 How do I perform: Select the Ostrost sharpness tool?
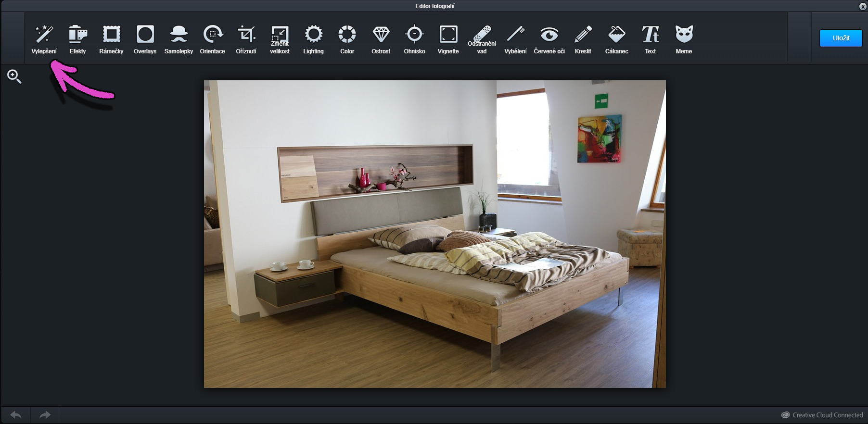pos(381,39)
